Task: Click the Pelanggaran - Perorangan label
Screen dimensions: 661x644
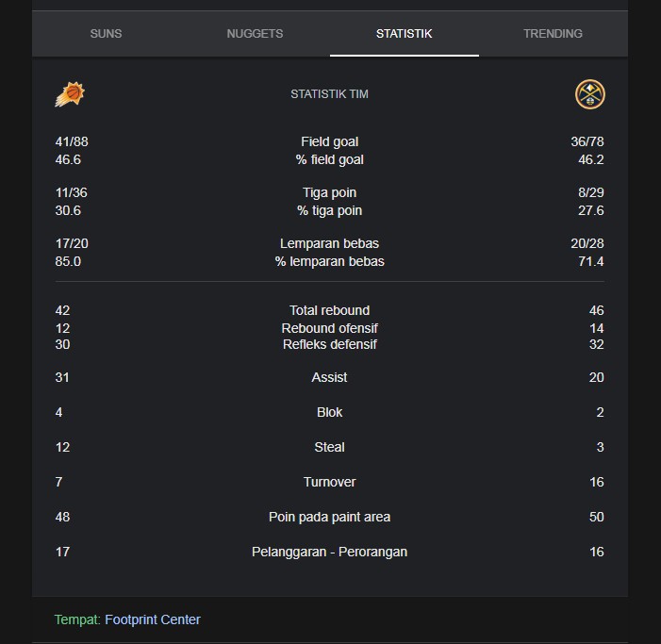Action: [x=330, y=552]
